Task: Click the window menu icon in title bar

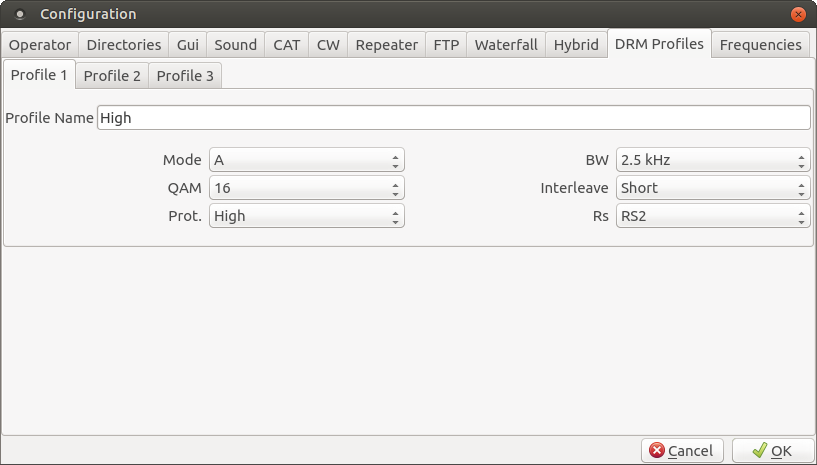Action: tap(20, 14)
